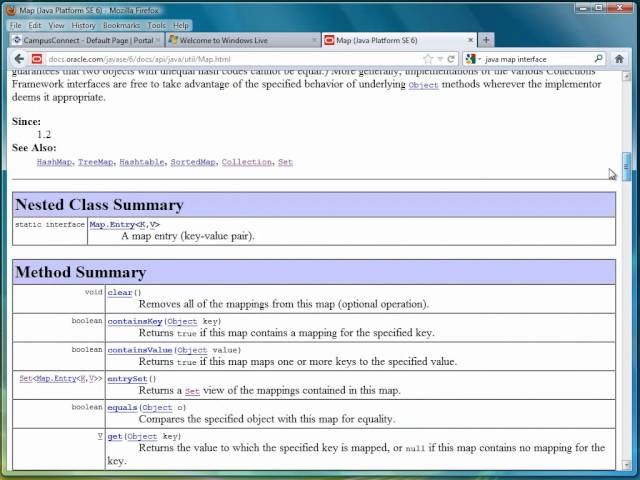Click Object parameter link in containsKey row
640x480 pixels.
click(182, 321)
